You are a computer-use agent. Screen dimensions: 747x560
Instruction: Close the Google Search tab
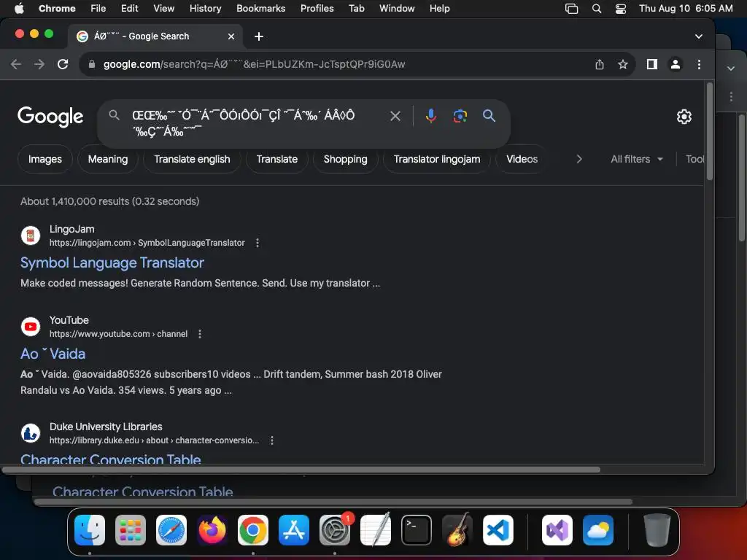(x=231, y=36)
